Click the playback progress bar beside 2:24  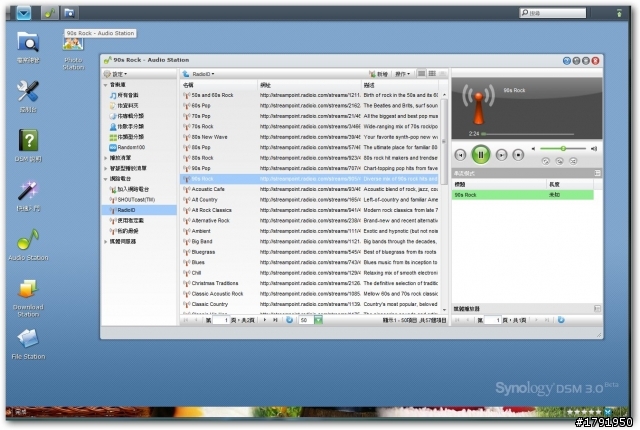[529, 134]
